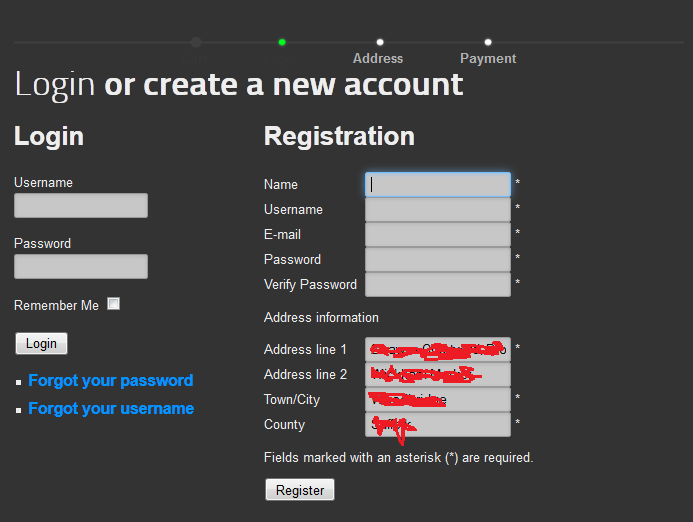Screen dimensions: 693x522
Task: Go to the Payment checkout step
Action: click(488, 58)
